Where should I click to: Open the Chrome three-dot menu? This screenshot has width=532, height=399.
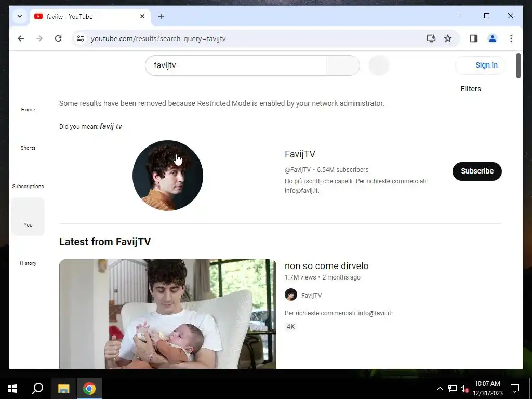point(511,38)
